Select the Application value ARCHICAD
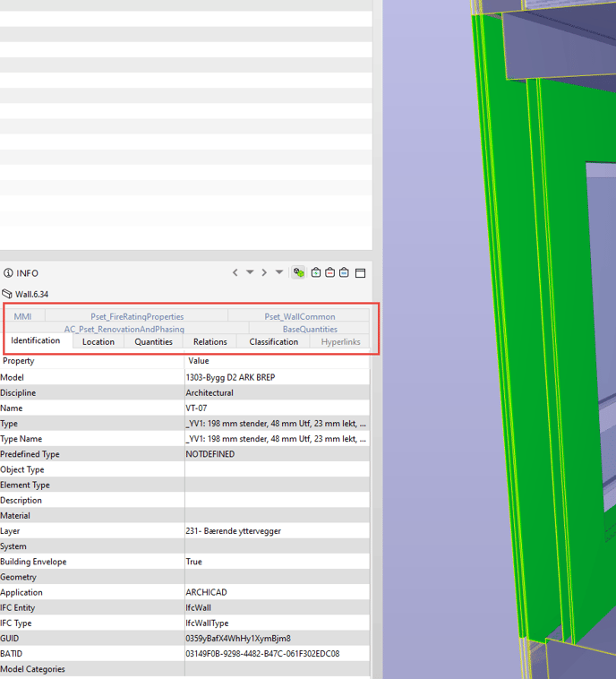The width and height of the screenshot is (616, 679). pos(206,592)
